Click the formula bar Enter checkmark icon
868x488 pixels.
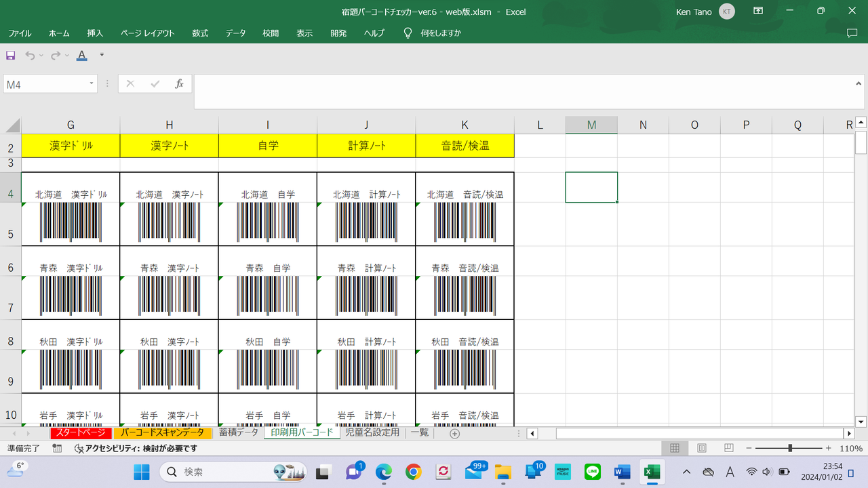tap(155, 84)
